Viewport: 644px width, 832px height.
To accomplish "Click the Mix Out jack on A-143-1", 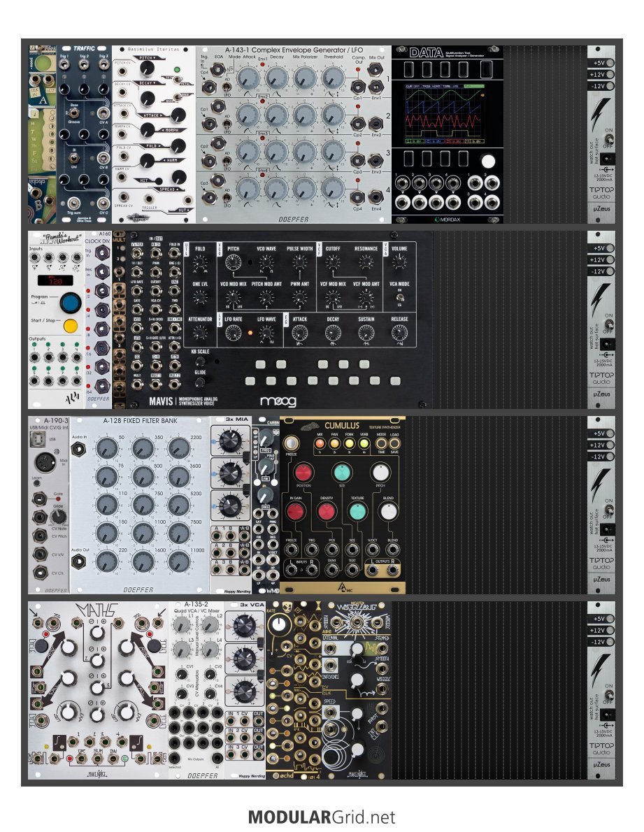I will (376, 69).
